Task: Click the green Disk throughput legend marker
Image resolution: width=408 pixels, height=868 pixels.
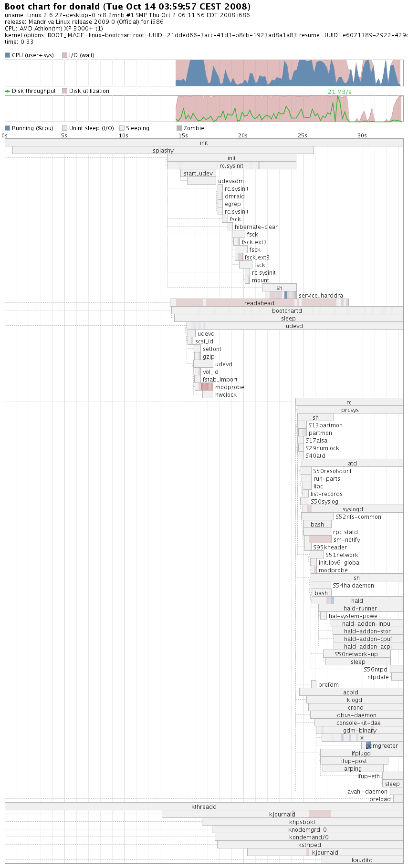Action: click(7, 91)
